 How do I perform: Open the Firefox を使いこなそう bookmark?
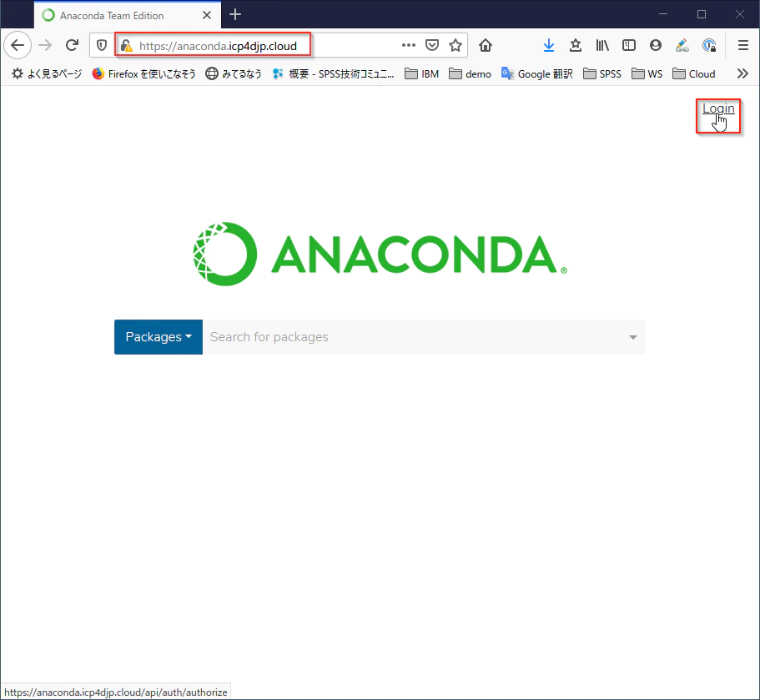tap(144, 73)
